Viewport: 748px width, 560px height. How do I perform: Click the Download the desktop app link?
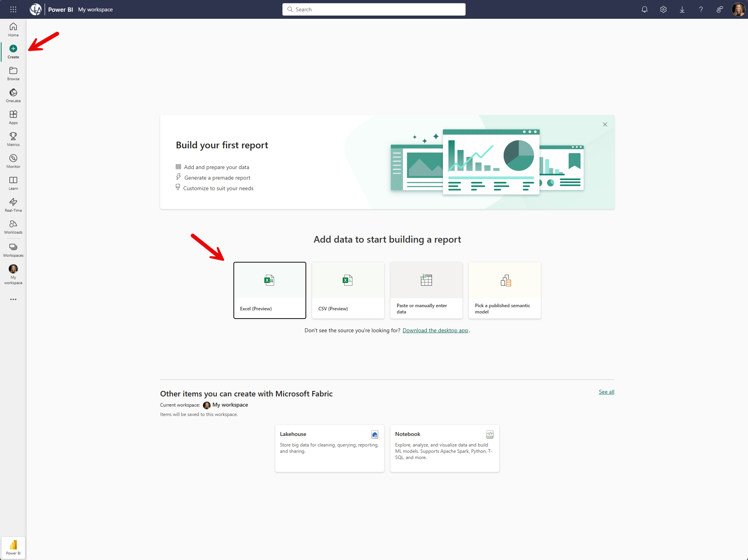pyautogui.click(x=435, y=330)
